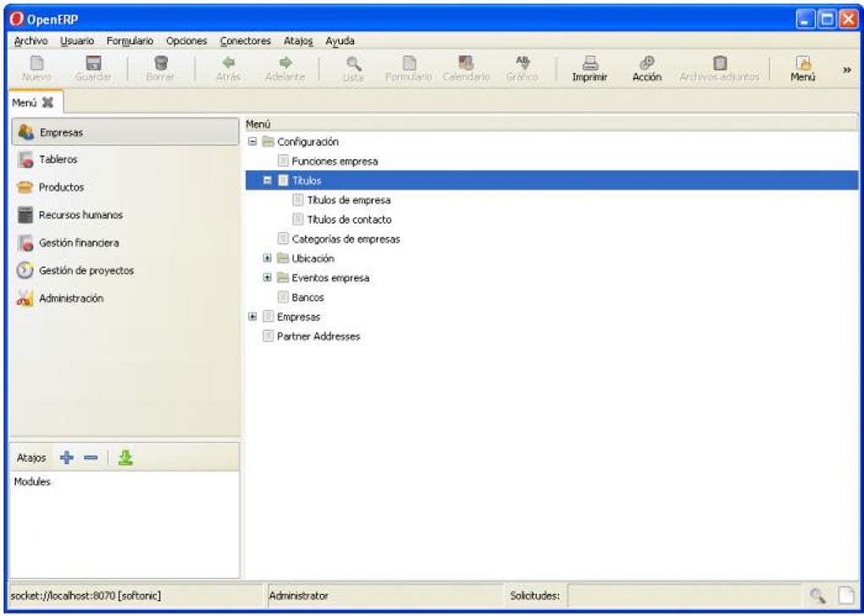Select the highlighted Títulos row
Image resolution: width=864 pixels, height=616 pixels.
(x=552, y=180)
